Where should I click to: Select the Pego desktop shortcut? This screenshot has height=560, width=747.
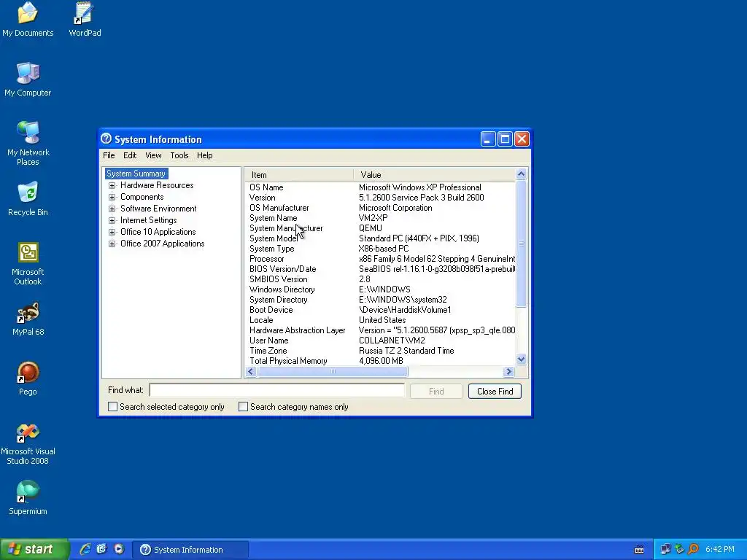click(28, 378)
